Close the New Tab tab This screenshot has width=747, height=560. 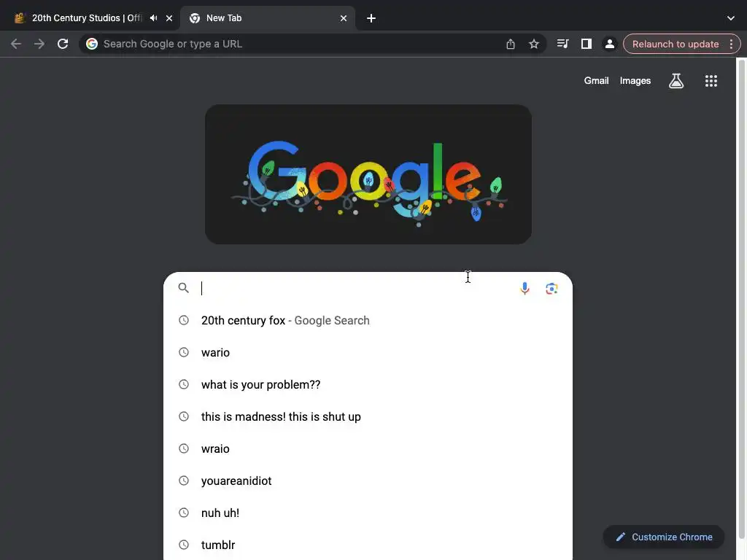tap(344, 18)
